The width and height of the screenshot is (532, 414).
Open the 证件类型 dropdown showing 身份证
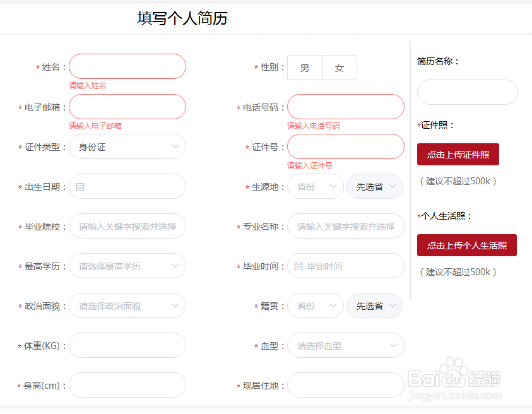point(127,146)
